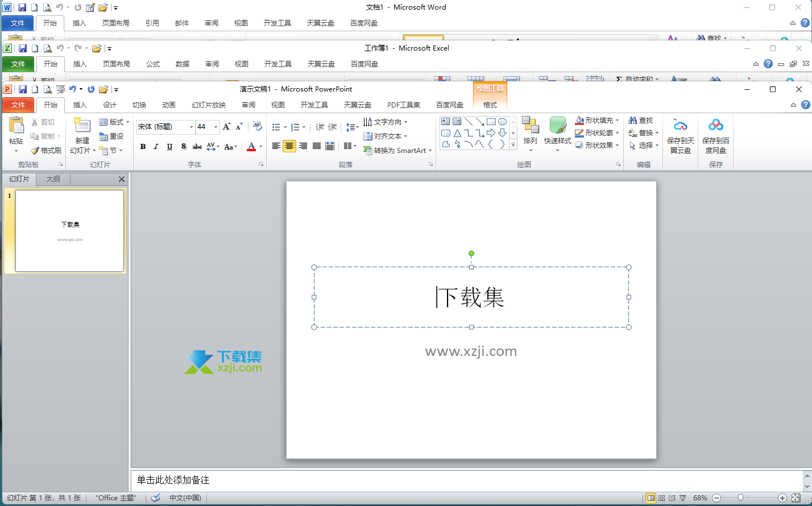812x506 pixels.
Task: Select the isosceles triangle shape
Action: [457, 133]
